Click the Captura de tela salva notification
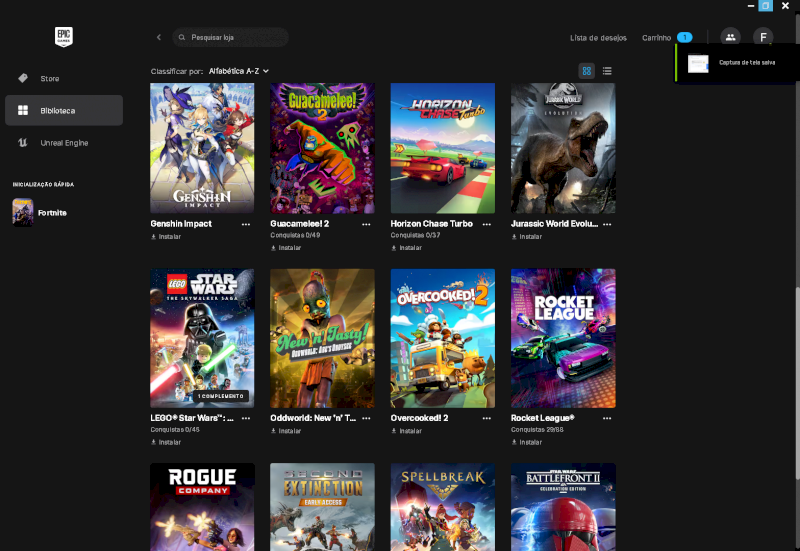The height and width of the screenshot is (551, 800). pos(738,63)
